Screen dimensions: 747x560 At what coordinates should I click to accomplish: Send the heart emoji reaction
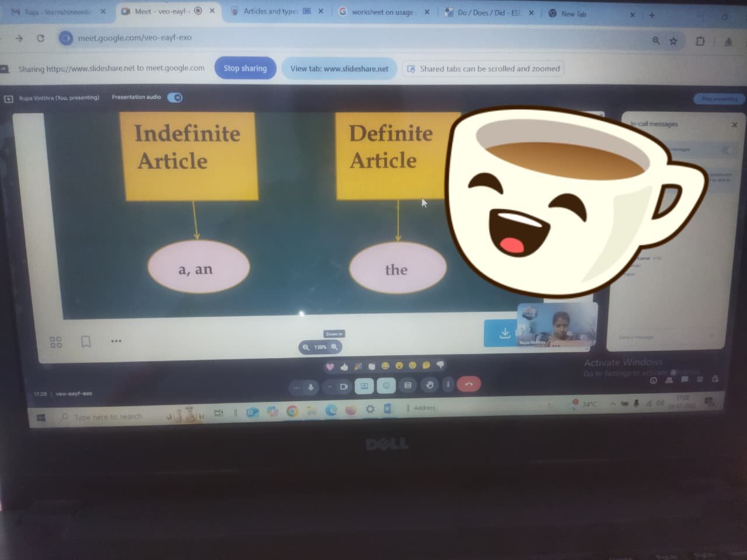330,367
